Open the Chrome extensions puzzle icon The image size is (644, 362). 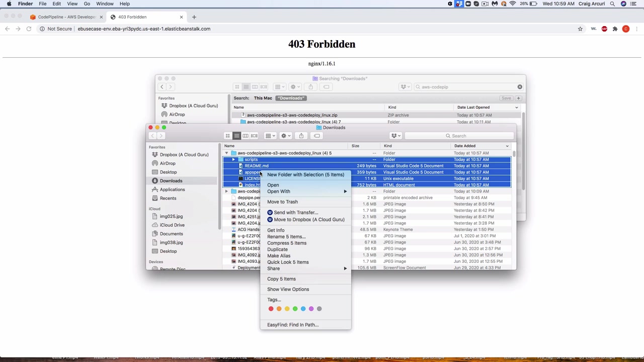(615, 29)
